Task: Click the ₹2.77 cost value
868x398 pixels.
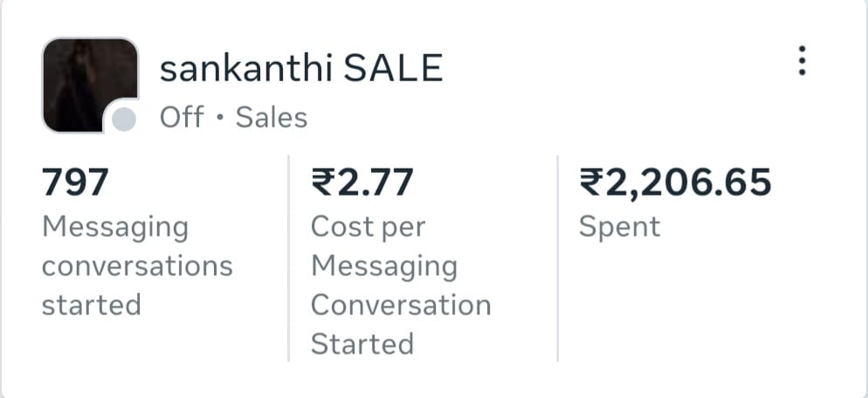Action: pyautogui.click(x=362, y=182)
